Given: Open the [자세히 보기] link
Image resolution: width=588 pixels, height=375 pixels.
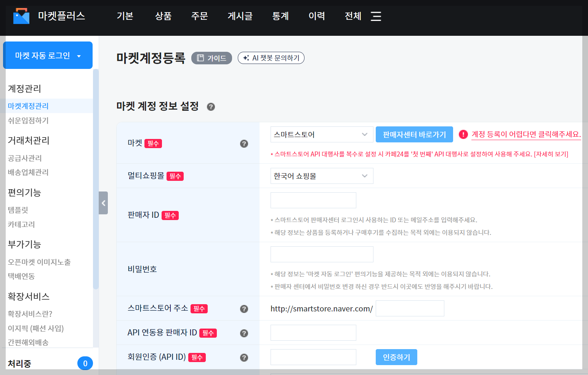Looking at the screenshot, I should coord(551,154).
